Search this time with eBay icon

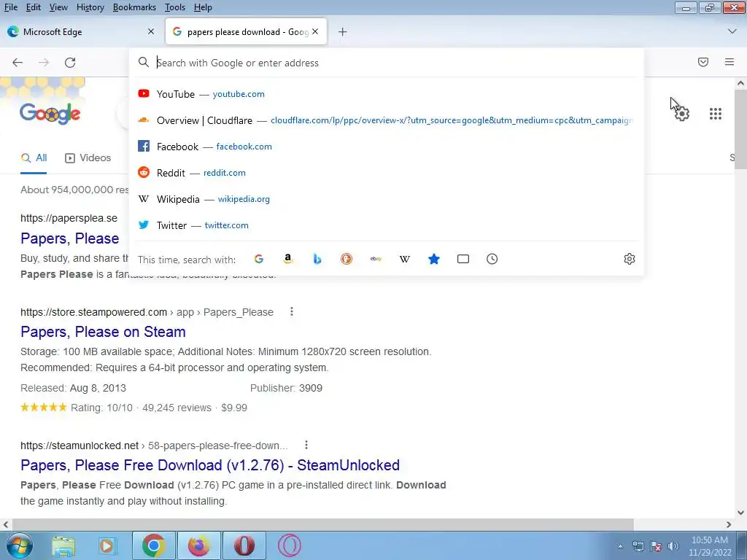point(376,259)
